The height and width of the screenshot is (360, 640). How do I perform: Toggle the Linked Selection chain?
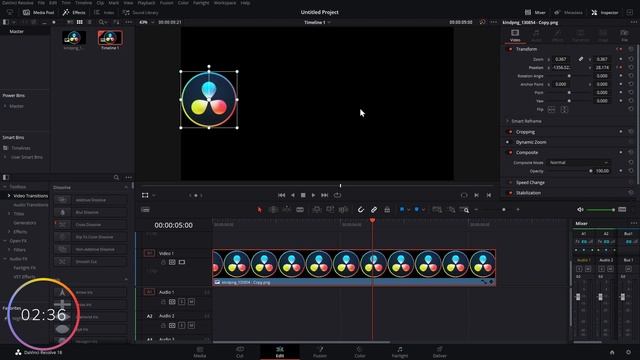click(x=374, y=209)
